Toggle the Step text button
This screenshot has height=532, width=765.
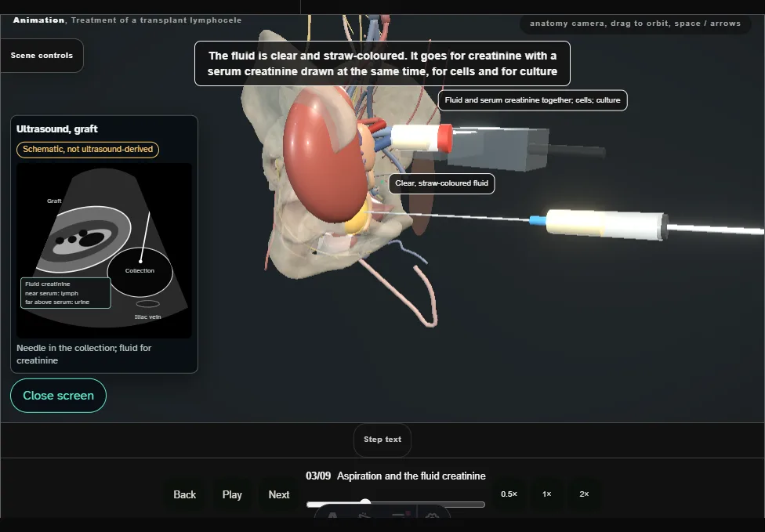382,440
